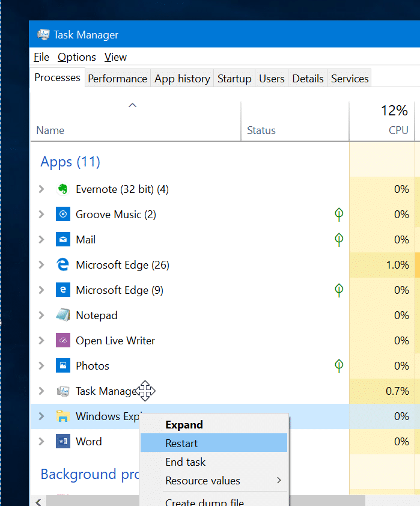Open the Options menu
This screenshot has height=506, width=420.
(77, 57)
